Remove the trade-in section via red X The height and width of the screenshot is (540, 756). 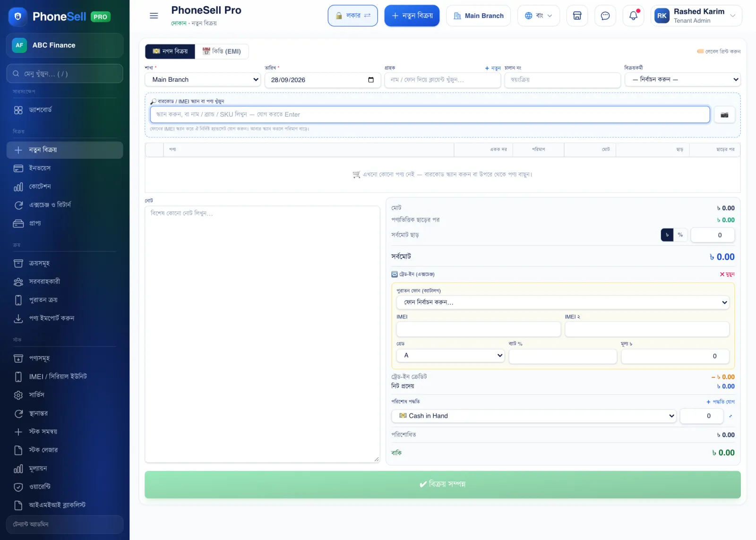coord(727,274)
